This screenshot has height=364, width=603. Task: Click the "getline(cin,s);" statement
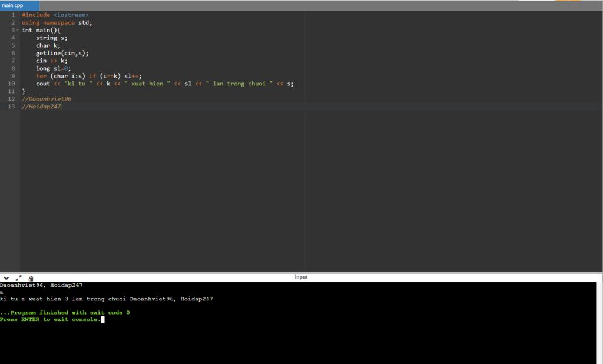(x=62, y=53)
